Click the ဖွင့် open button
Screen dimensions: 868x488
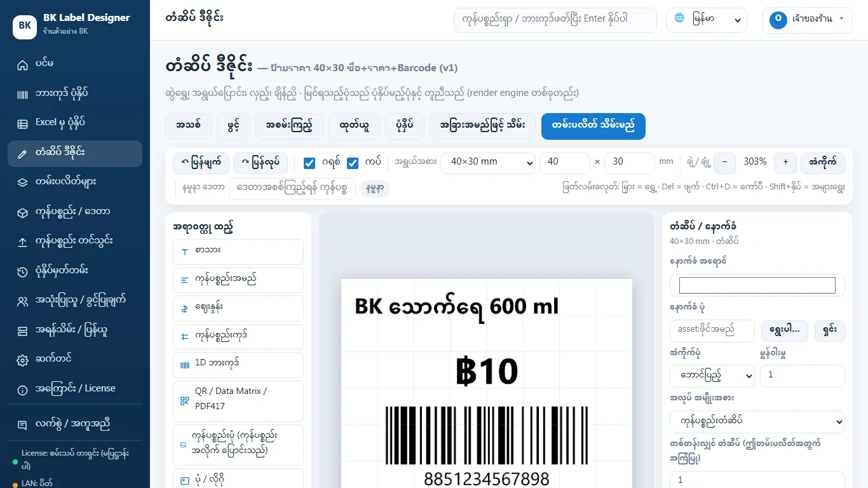click(x=233, y=126)
